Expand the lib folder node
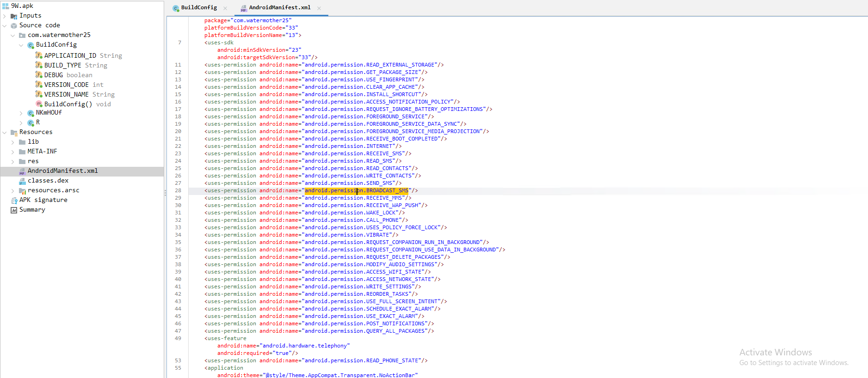868x378 pixels. coord(13,142)
